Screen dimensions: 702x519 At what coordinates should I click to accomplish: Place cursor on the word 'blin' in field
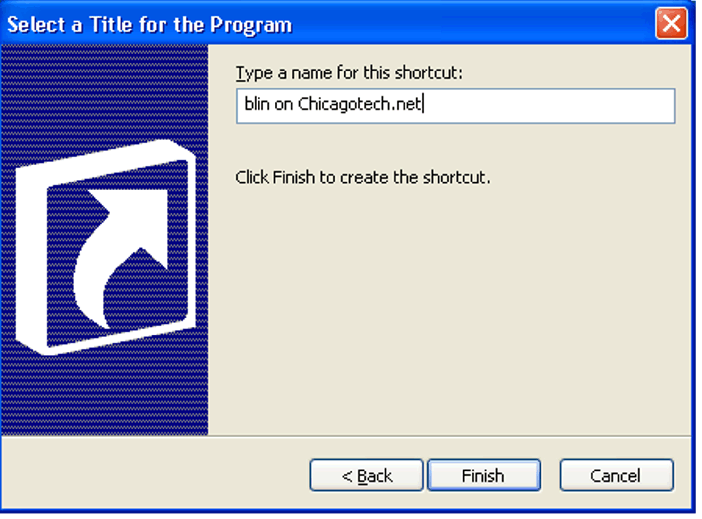click(257, 104)
